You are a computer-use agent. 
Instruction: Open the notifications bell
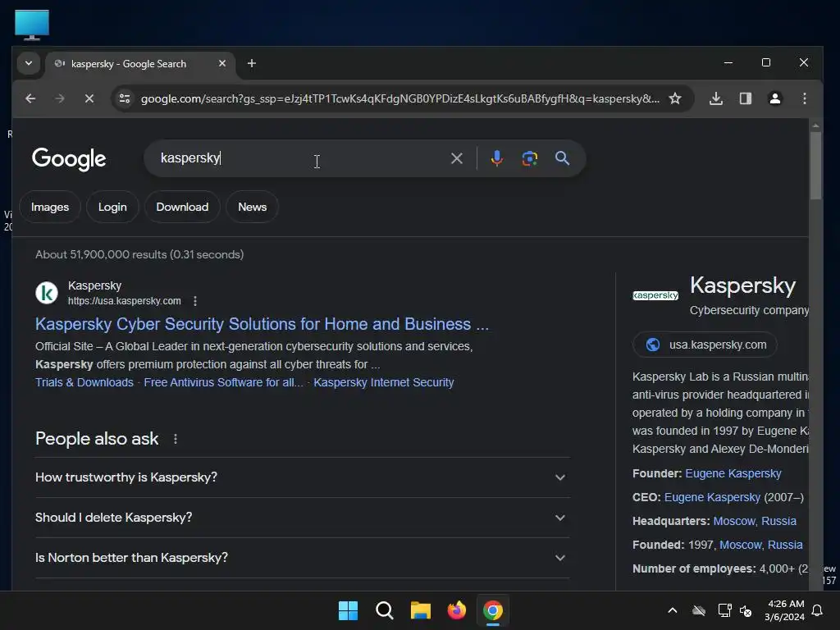pyautogui.click(x=817, y=610)
